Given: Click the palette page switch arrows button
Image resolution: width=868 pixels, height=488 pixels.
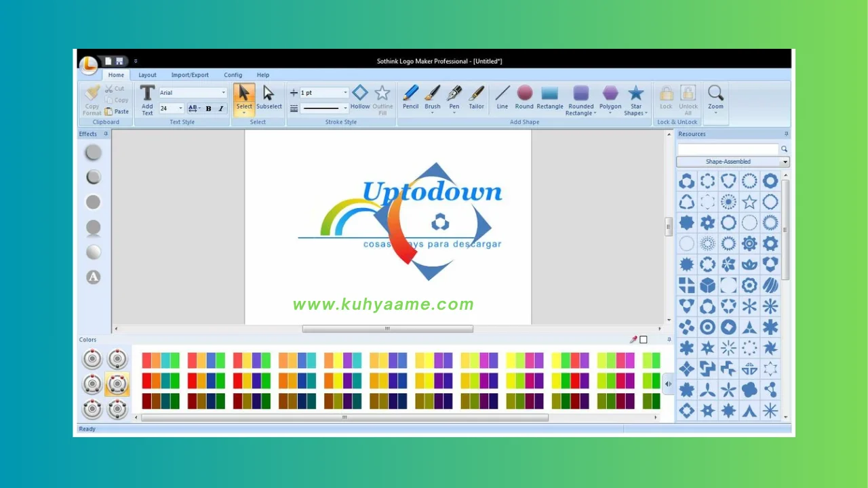Looking at the screenshot, I should coord(668,384).
